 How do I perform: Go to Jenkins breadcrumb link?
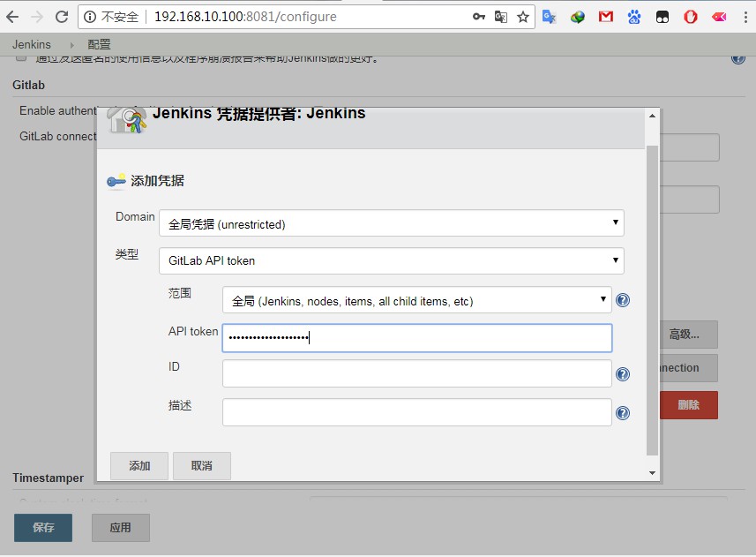32,44
